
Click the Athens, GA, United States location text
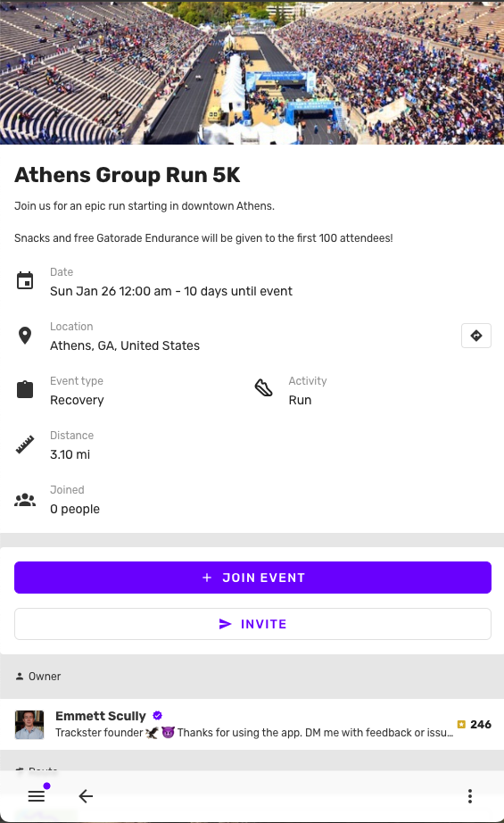[125, 345]
